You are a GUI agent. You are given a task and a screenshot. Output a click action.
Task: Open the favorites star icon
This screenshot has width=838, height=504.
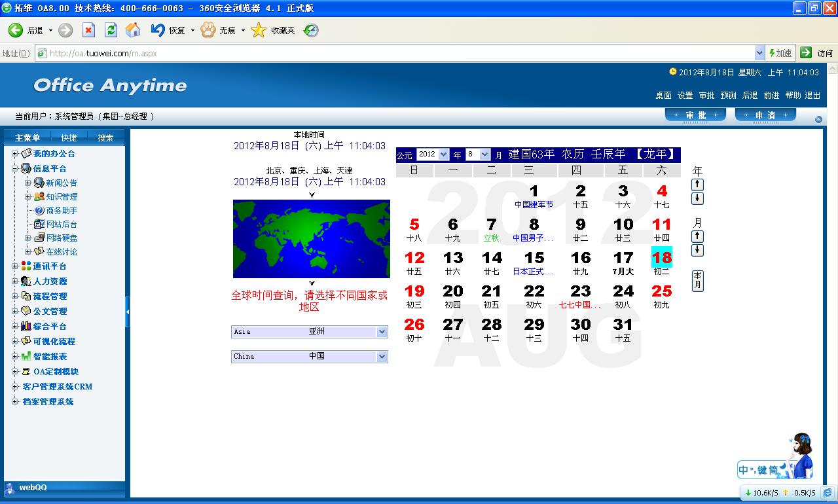(x=259, y=30)
